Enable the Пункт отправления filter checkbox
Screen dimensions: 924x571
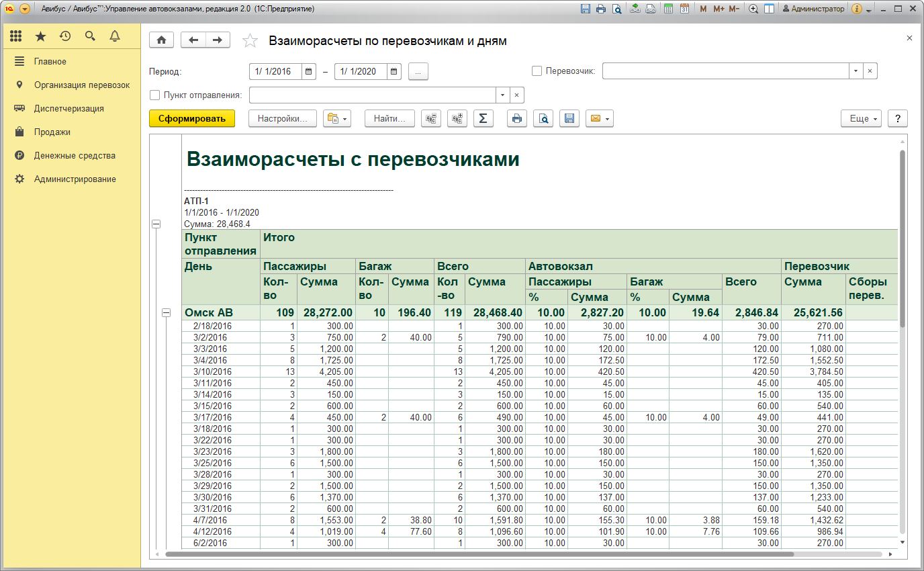coord(155,95)
